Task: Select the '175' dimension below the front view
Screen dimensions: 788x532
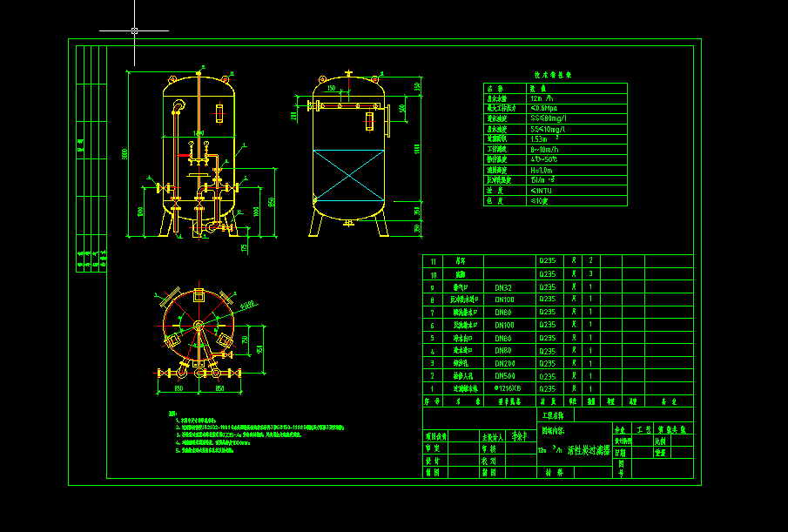Action: [245, 247]
